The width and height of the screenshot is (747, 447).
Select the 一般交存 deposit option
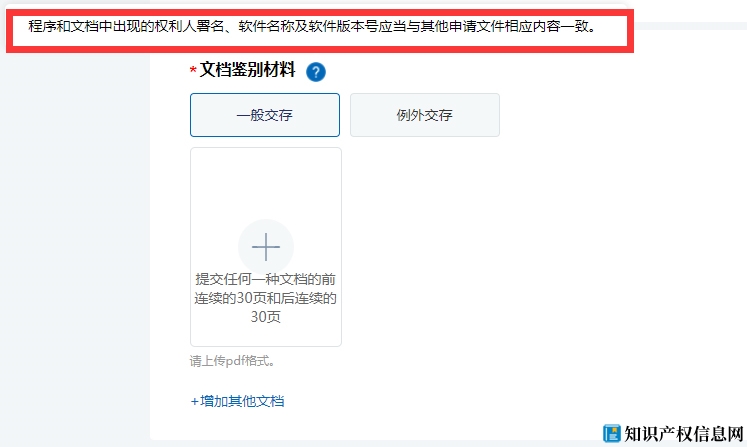[265, 115]
